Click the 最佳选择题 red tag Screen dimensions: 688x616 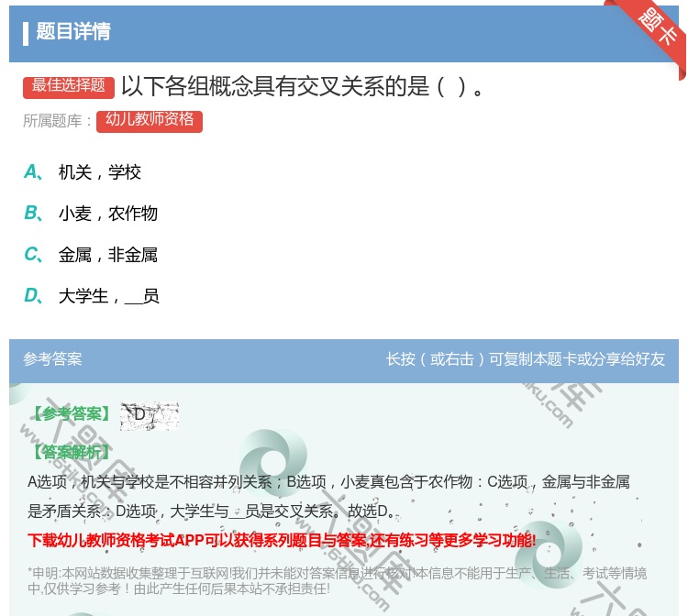point(69,87)
